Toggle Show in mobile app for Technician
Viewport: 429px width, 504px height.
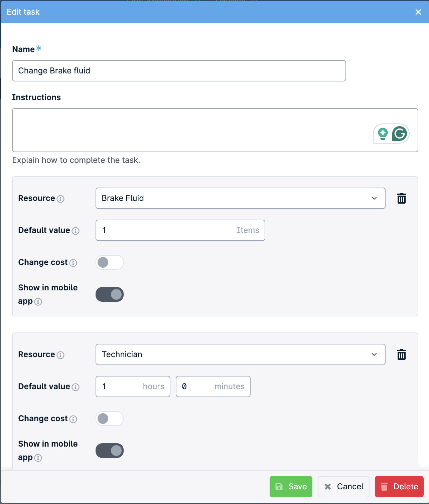tap(110, 451)
